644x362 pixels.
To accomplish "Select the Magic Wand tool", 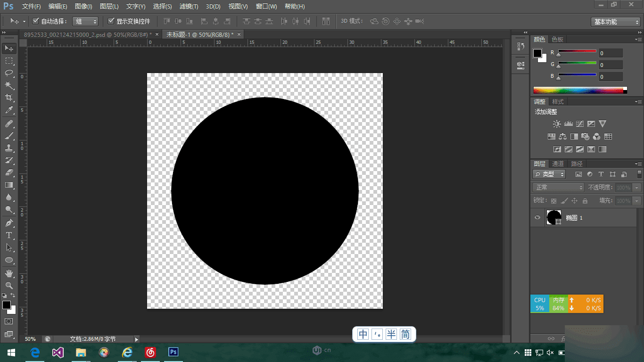I will point(9,85).
